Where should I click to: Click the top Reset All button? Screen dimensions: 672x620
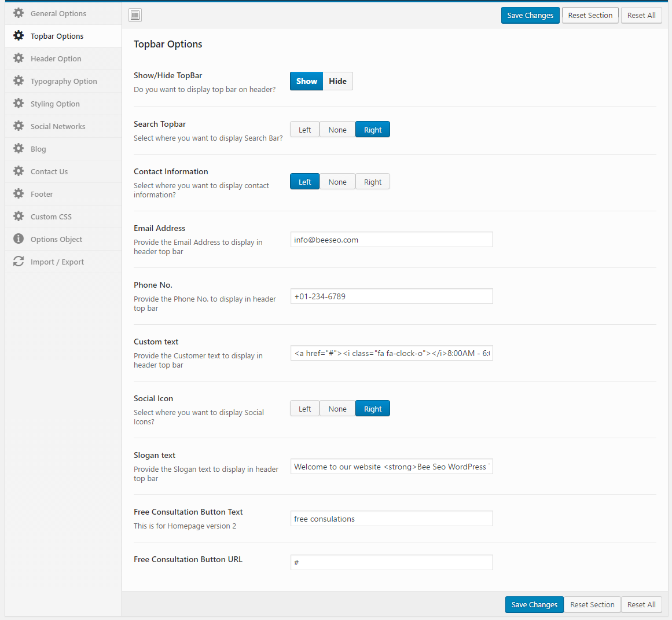(x=641, y=15)
